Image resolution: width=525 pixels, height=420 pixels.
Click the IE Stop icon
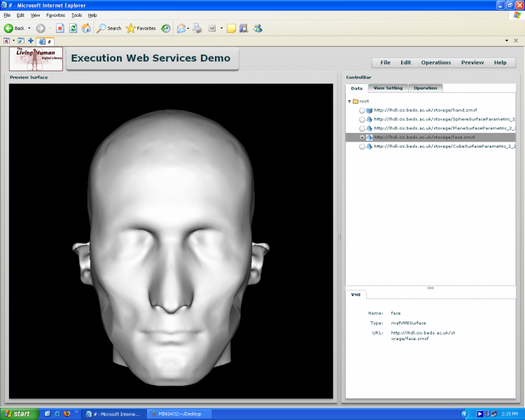pyautogui.click(x=60, y=28)
